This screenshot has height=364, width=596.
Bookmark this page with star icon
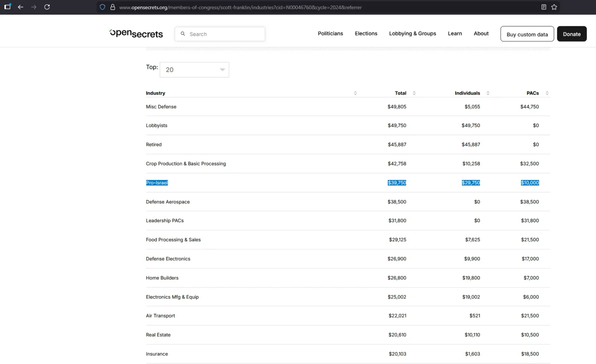click(x=554, y=7)
